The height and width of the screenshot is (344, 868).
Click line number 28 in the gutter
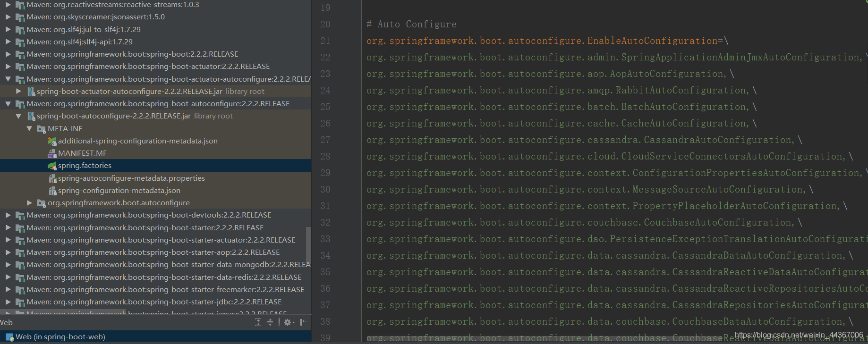coord(325,156)
